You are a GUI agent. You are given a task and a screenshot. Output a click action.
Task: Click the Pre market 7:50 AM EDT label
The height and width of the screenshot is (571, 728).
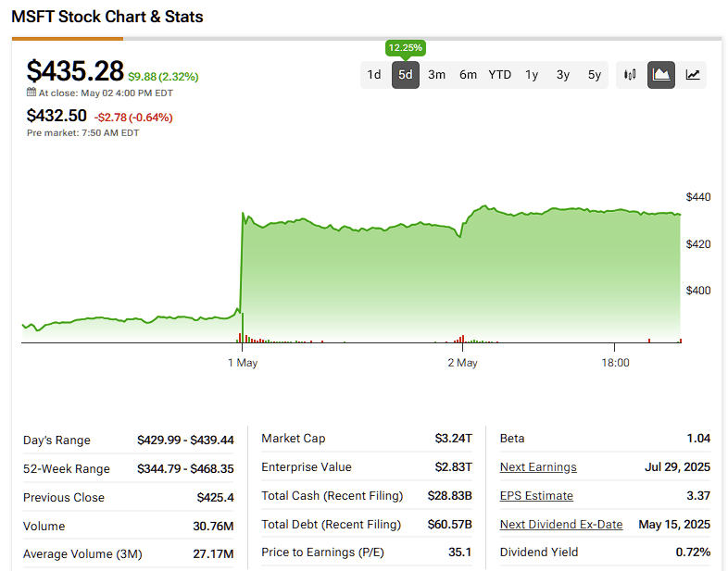83,132
